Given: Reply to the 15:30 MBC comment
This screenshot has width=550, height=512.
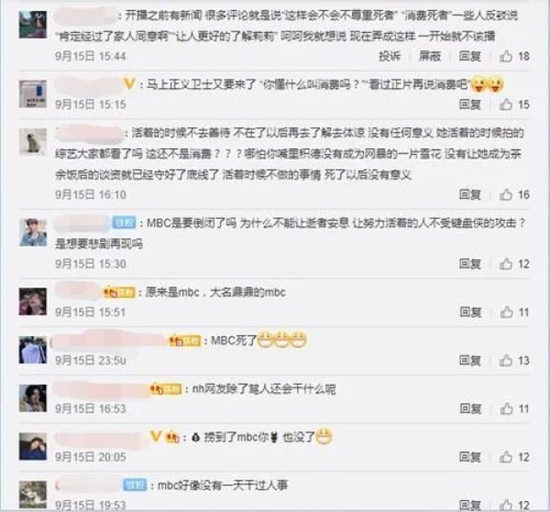Looking at the screenshot, I should tap(470, 264).
